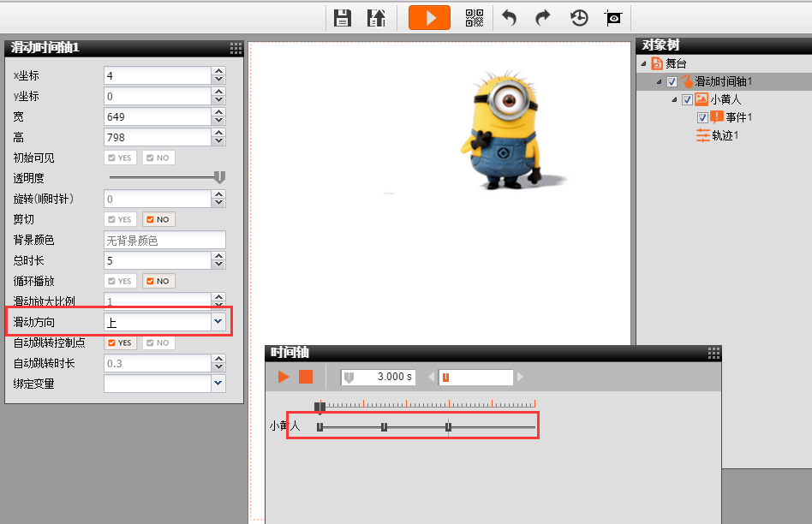
Task: Click the 透明度 opacity slider handle
Action: pyautogui.click(x=219, y=177)
